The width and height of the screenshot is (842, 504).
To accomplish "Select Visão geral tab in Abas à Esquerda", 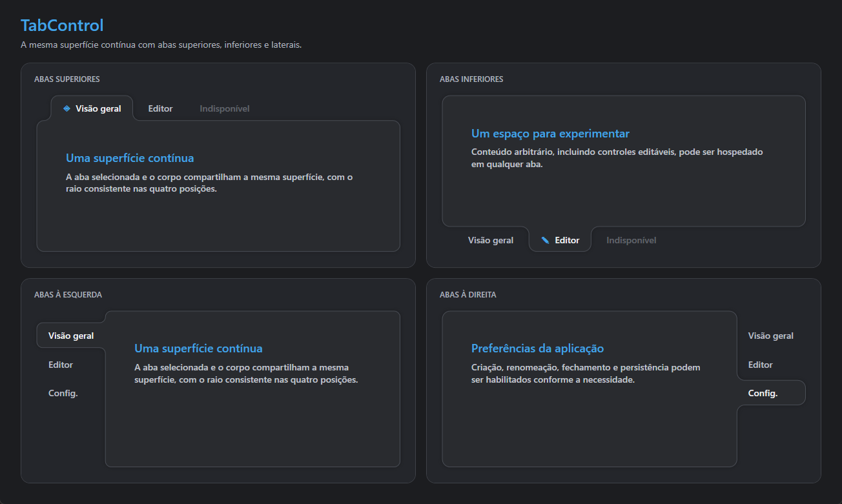I will click(x=71, y=336).
